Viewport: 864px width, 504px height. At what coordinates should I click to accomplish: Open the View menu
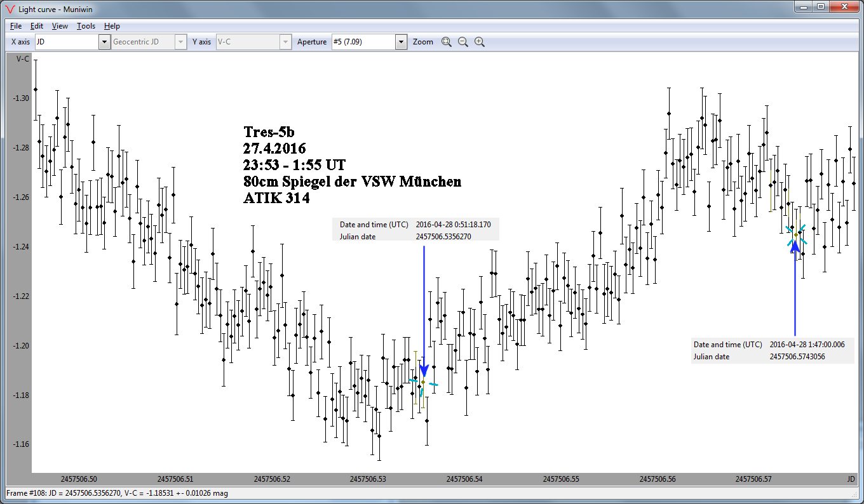pos(60,26)
